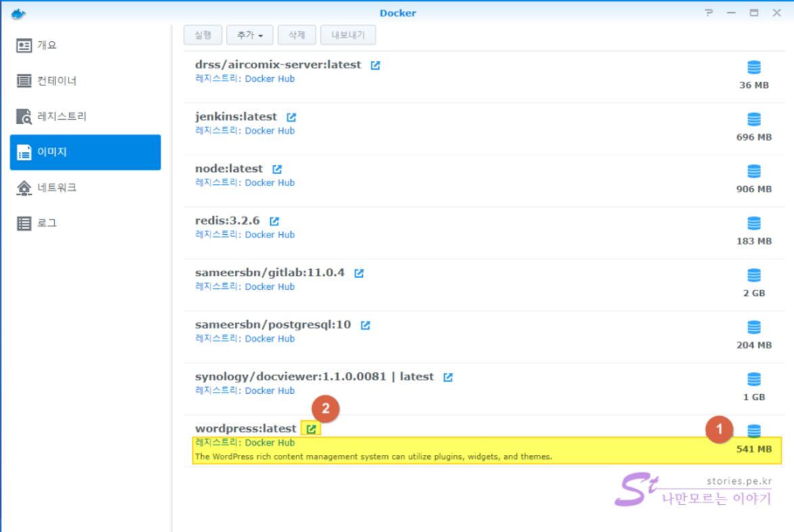This screenshot has width=794, height=532.
Task: Click the Docker whale icon in title bar
Action: coord(18,13)
